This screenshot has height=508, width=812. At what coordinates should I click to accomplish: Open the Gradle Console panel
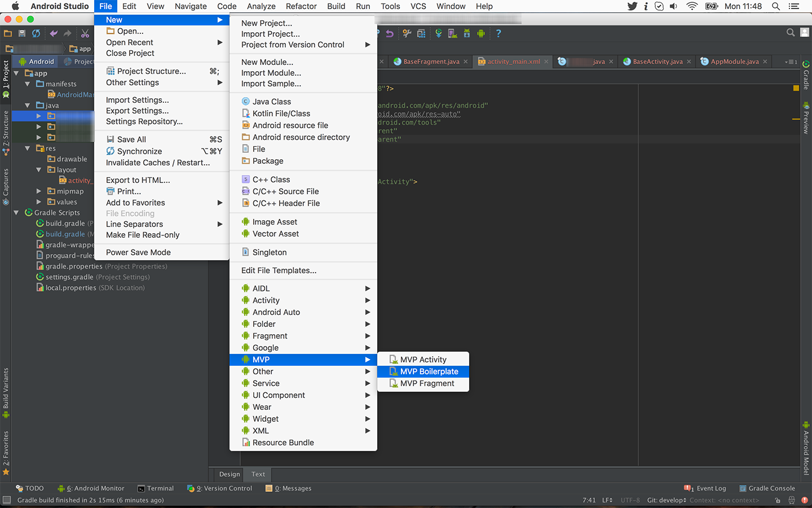click(x=767, y=488)
